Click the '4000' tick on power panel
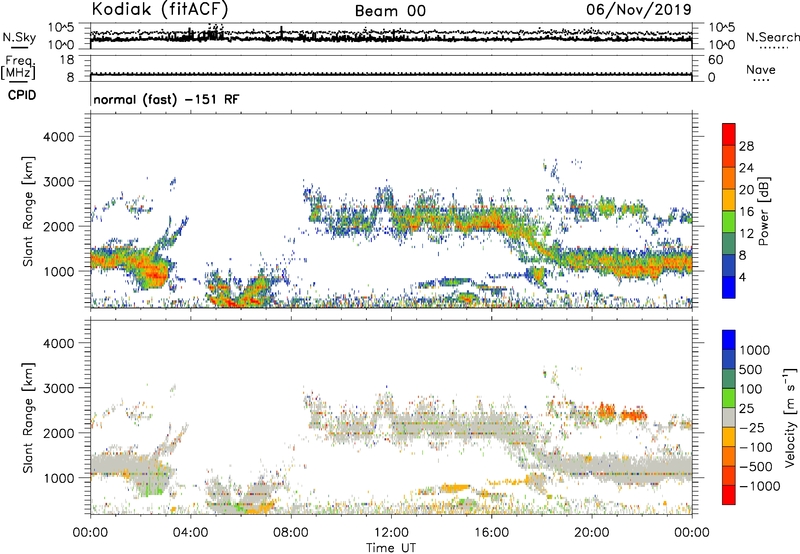Viewport: 800px width, 554px height. pyautogui.click(x=58, y=137)
